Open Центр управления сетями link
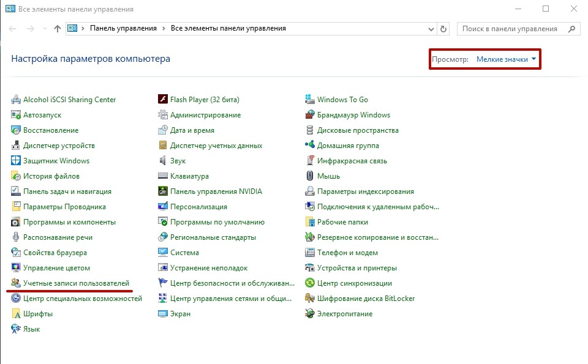 [x=230, y=299]
